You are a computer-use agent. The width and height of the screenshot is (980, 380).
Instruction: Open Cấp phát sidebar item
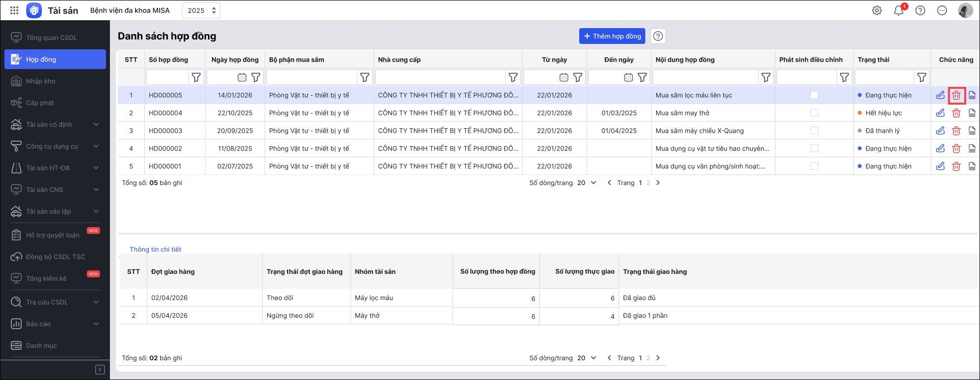(x=40, y=103)
